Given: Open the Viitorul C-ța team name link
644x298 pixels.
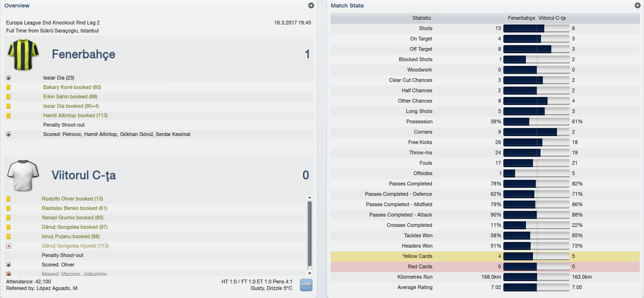Looking at the screenshot, I should 84,175.
